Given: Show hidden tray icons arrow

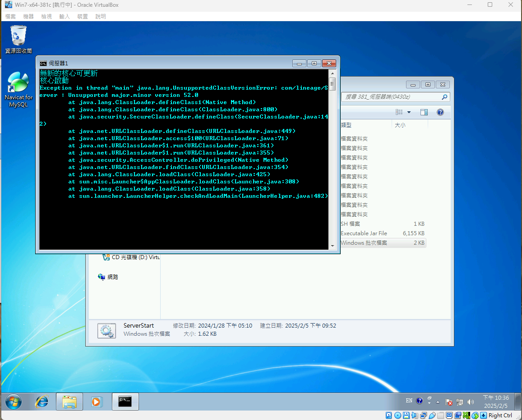Looking at the screenshot, I should 438,402.
